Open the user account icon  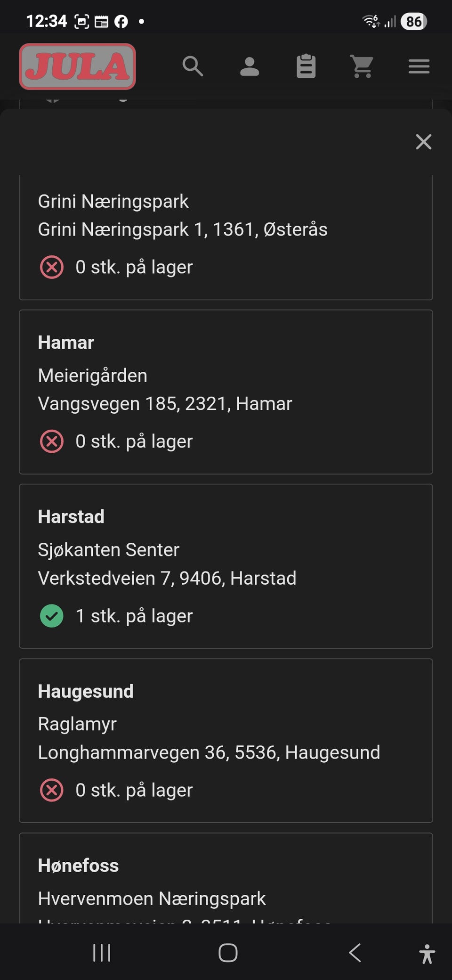250,66
